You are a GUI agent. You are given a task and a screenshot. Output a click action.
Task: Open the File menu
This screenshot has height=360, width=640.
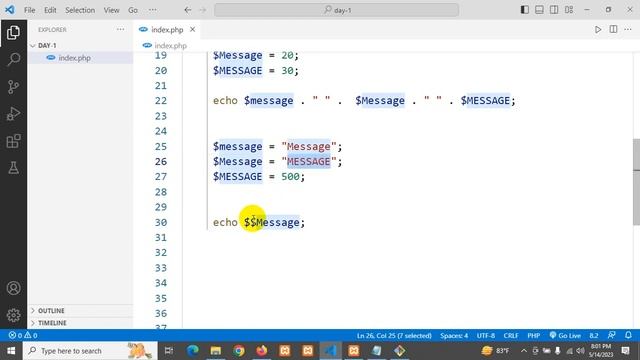tap(29, 10)
